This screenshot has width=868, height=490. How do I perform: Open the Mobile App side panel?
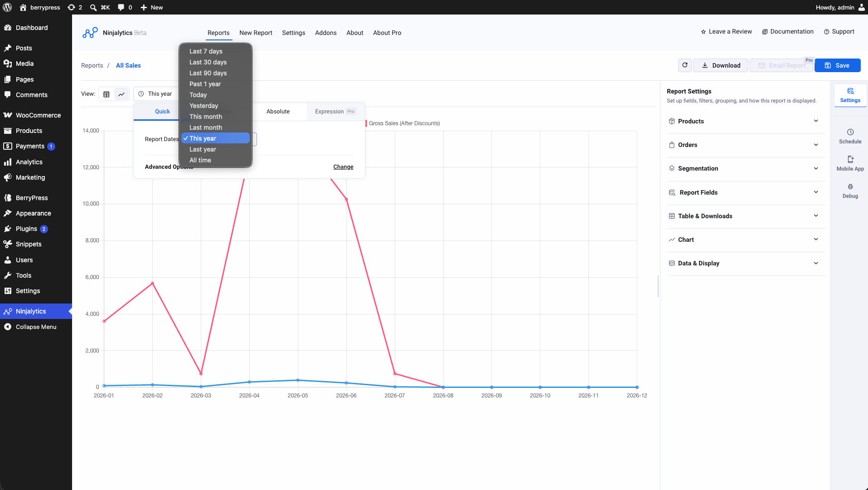pos(850,163)
